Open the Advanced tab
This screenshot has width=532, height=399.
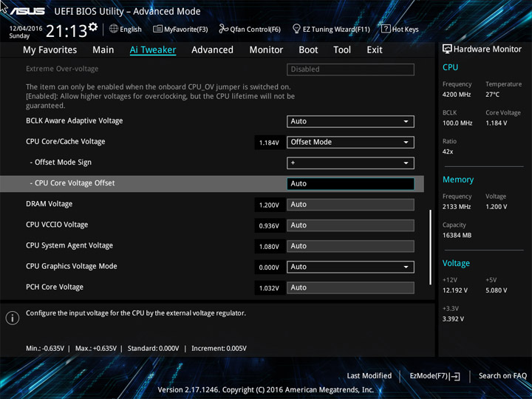click(x=212, y=50)
